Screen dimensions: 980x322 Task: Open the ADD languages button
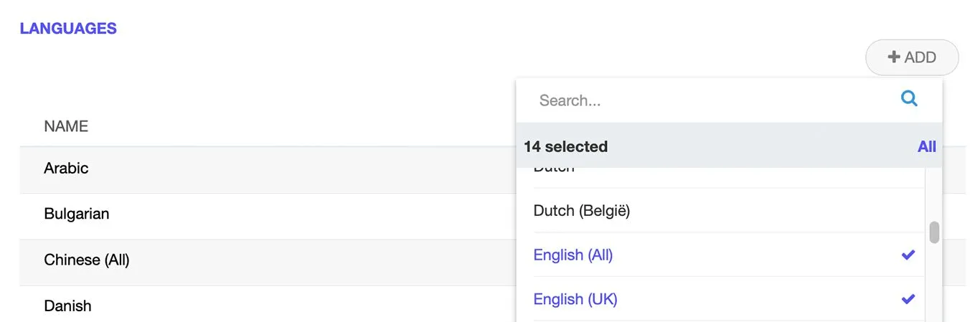[x=912, y=57]
